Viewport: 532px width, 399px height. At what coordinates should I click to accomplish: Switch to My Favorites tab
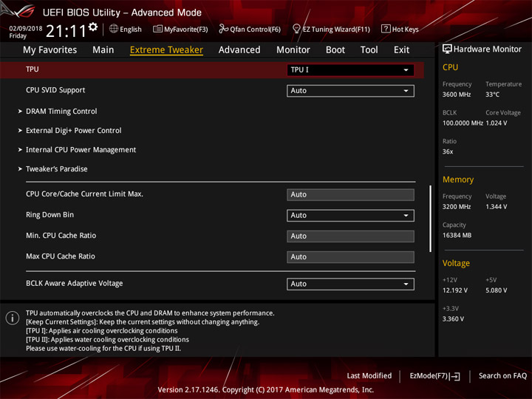tap(50, 50)
